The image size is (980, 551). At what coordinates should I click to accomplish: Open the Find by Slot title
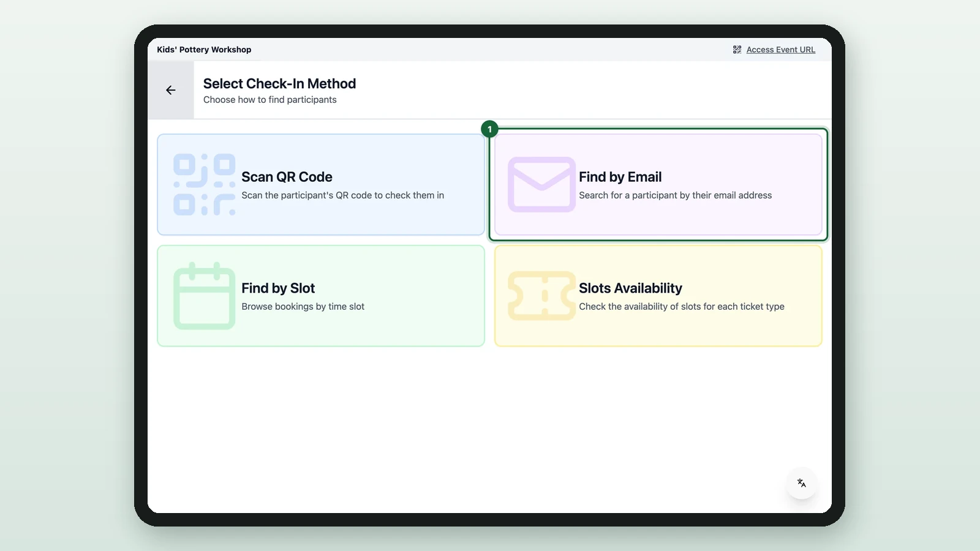point(278,288)
